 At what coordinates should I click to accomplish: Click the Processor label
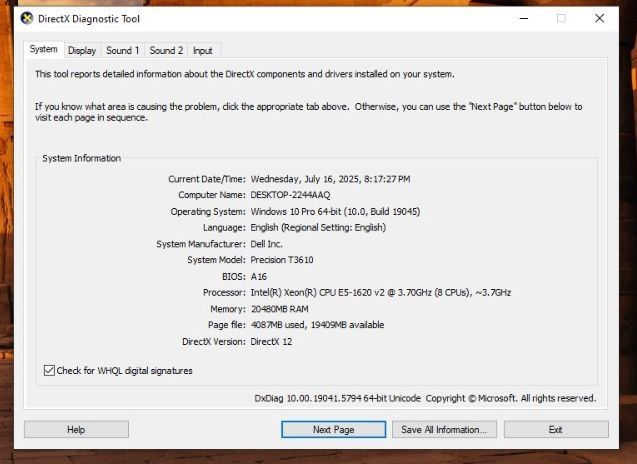[x=224, y=293]
